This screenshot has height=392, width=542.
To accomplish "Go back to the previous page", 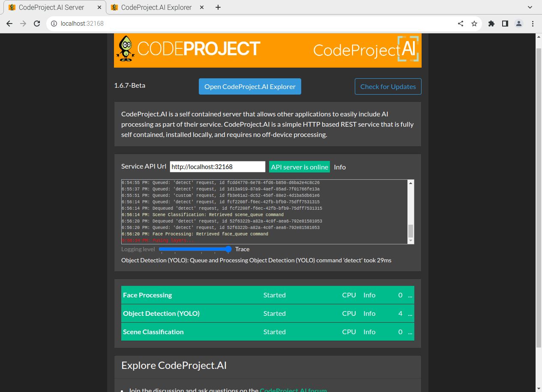I will [9, 24].
